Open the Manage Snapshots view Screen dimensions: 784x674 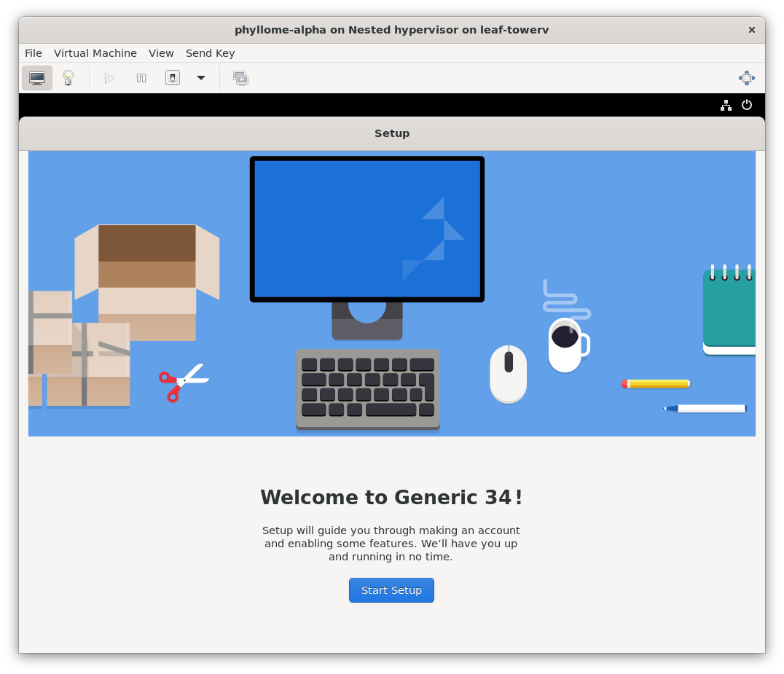coord(240,78)
